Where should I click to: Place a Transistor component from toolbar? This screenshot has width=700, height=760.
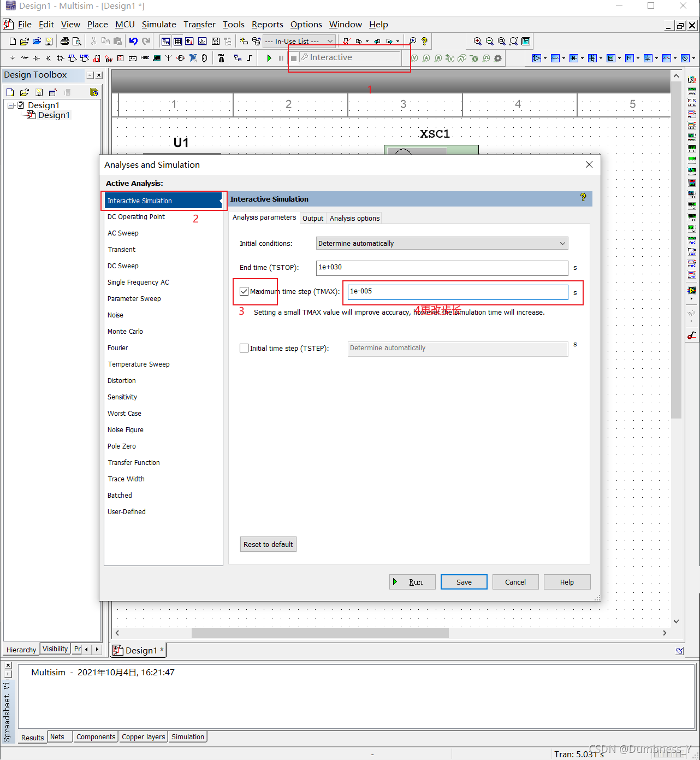(49, 58)
